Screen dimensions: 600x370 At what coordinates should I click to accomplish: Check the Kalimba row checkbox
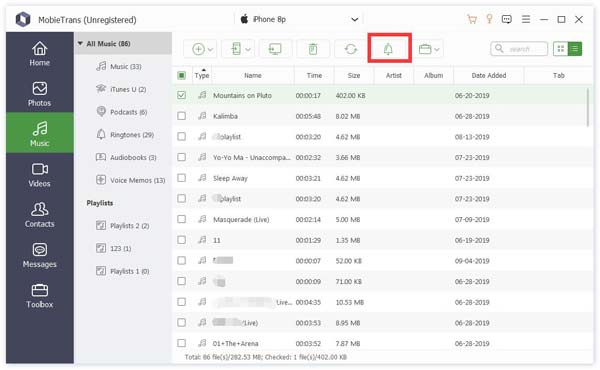click(182, 116)
